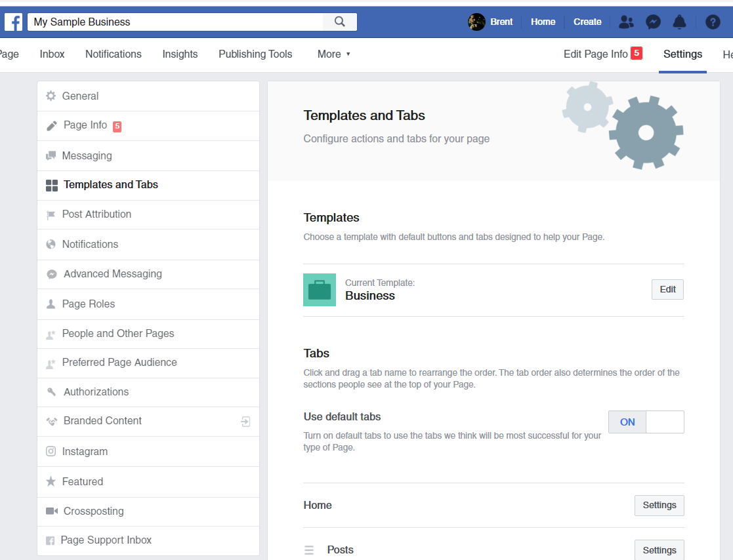Select the Instagram icon in the sidebar

pos(51,451)
